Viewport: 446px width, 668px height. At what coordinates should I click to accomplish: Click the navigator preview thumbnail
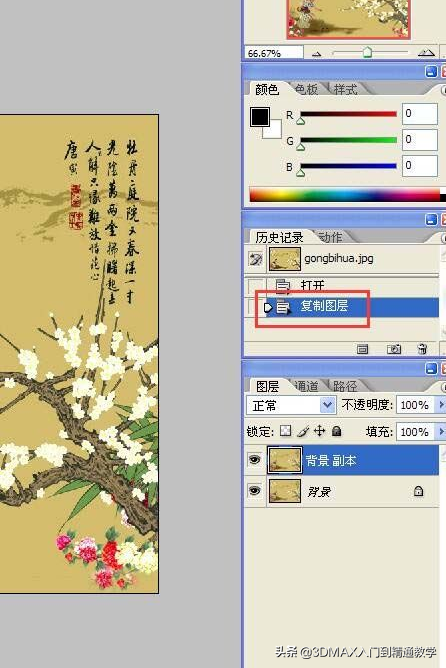[x=348, y=19]
